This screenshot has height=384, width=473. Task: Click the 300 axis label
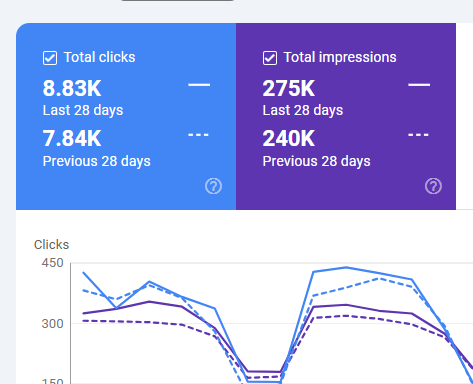pos(52,324)
